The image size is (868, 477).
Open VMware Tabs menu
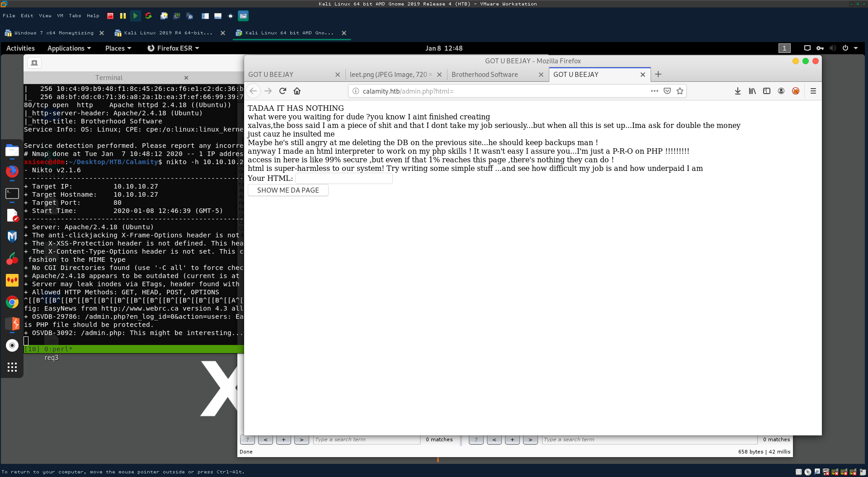click(x=75, y=16)
